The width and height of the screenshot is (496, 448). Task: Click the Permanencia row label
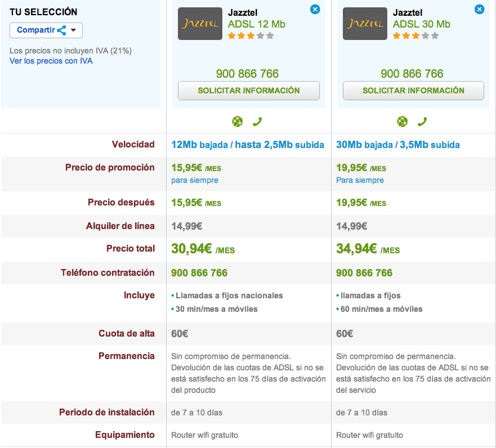pyautogui.click(x=127, y=356)
